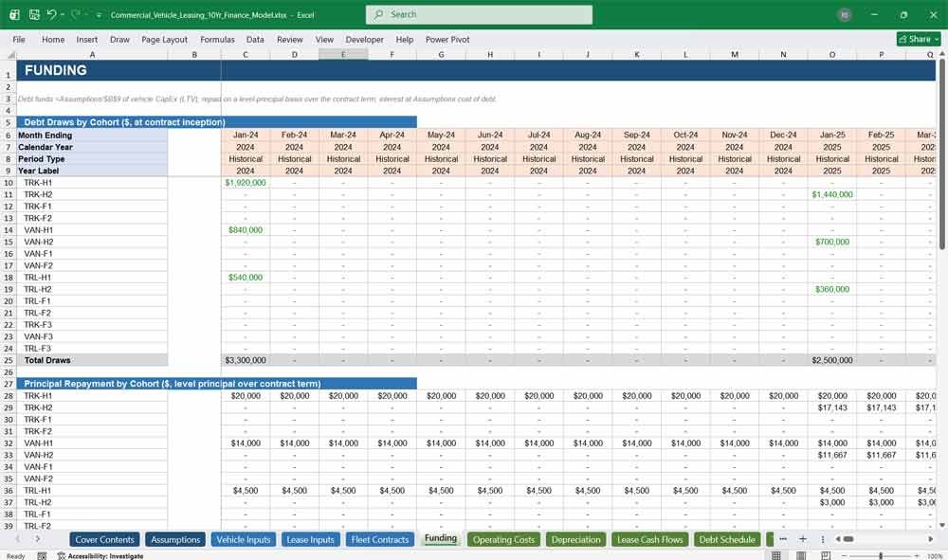Open the File menu
The width and height of the screenshot is (948, 560).
(19, 39)
